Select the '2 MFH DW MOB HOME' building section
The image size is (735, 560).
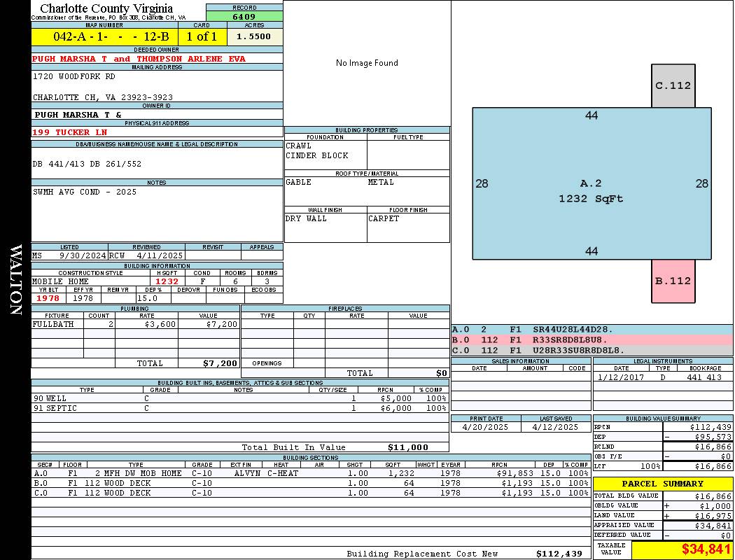138,473
